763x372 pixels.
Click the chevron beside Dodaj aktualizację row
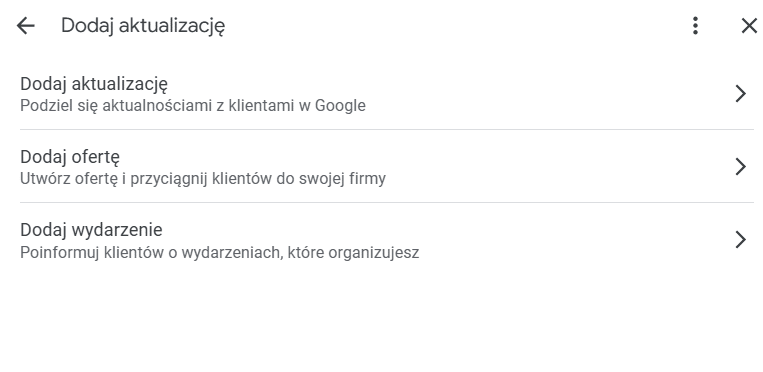pyautogui.click(x=741, y=93)
